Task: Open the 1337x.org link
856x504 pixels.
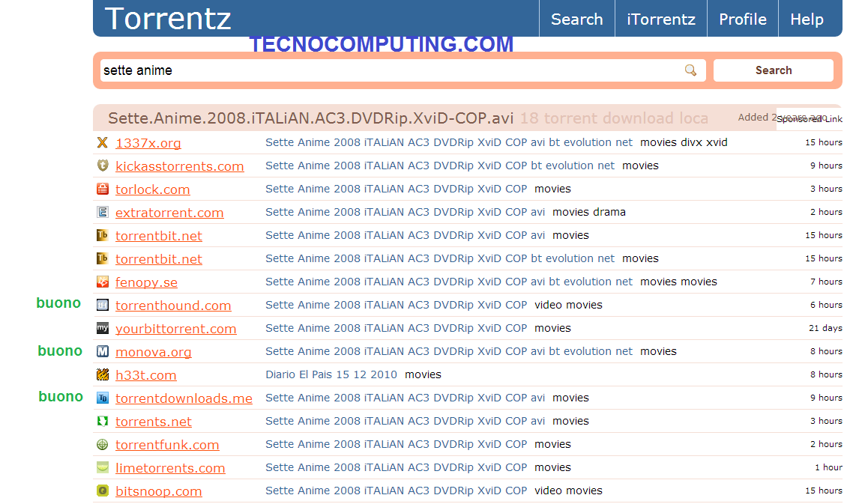Action: pos(148,143)
